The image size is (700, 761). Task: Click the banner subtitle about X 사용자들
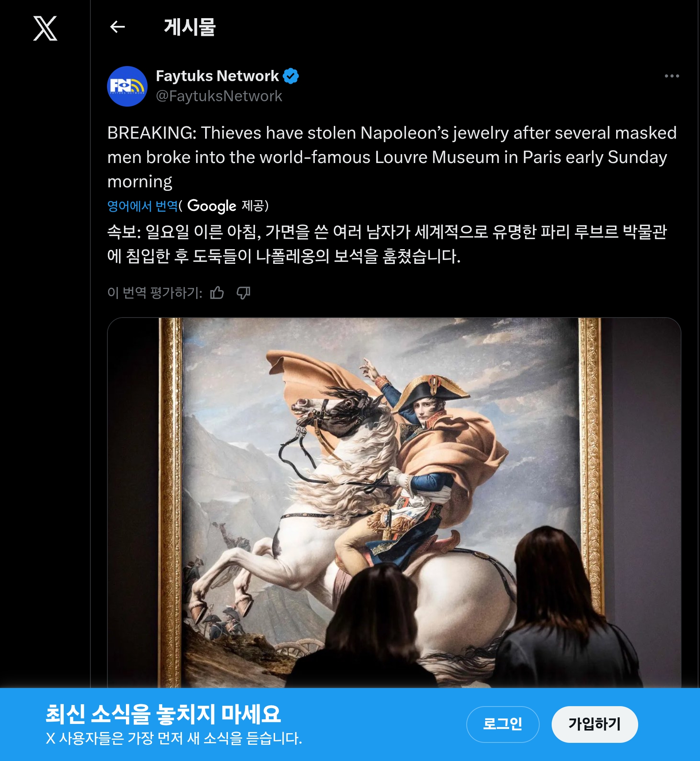click(x=174, y=738)
